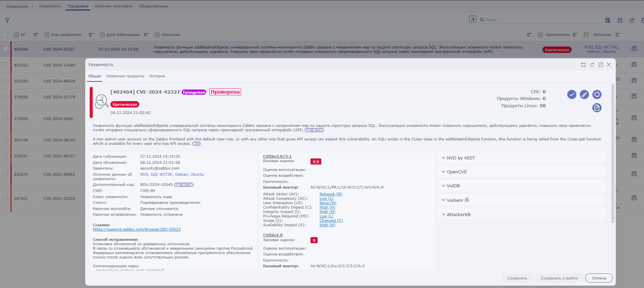Open the Критичность column dropdown arrow
Image resolution: width=644 pixels, height=288 pixels.
tap(540, 35)
